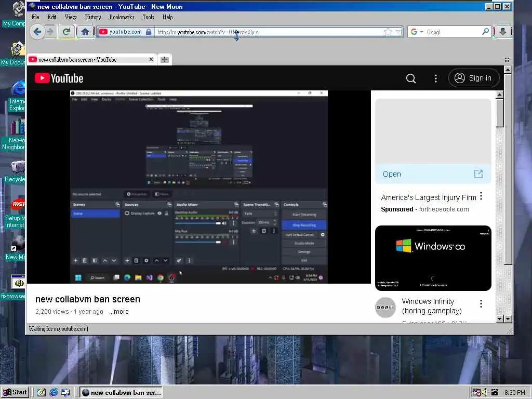Click the tab groups grid icon
Screen dimensions: 532x399
click(x=507, y=59)
